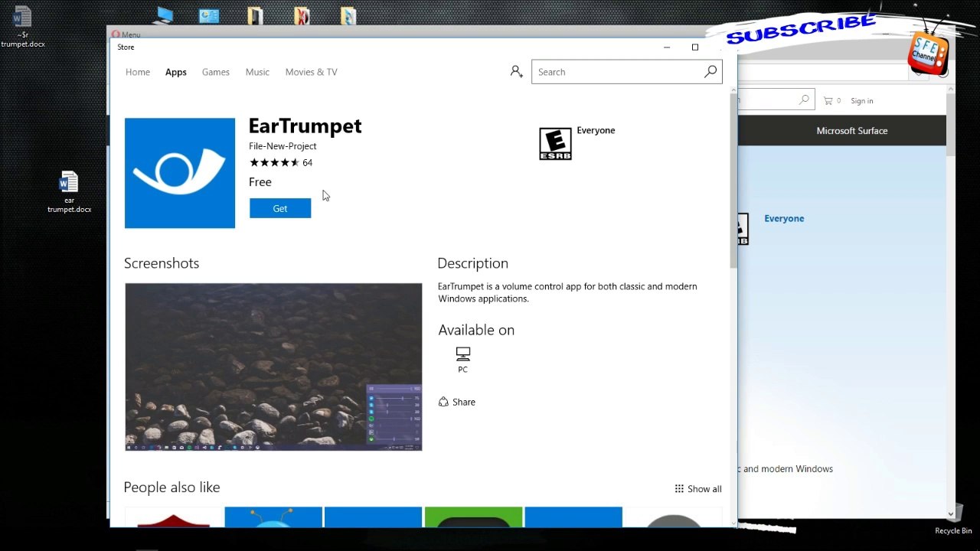This screenshot has width=980, height=551.
Task: Click the EarTrumpet description paragraph
Action: 567,292
